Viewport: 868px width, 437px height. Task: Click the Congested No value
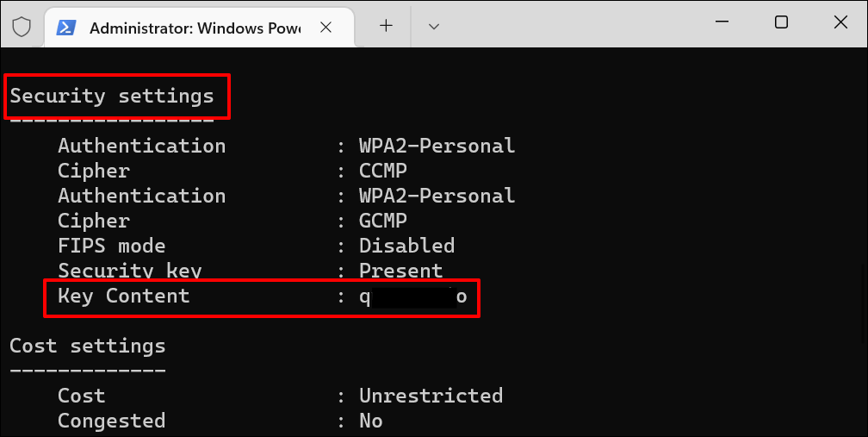tap(371, 421)
